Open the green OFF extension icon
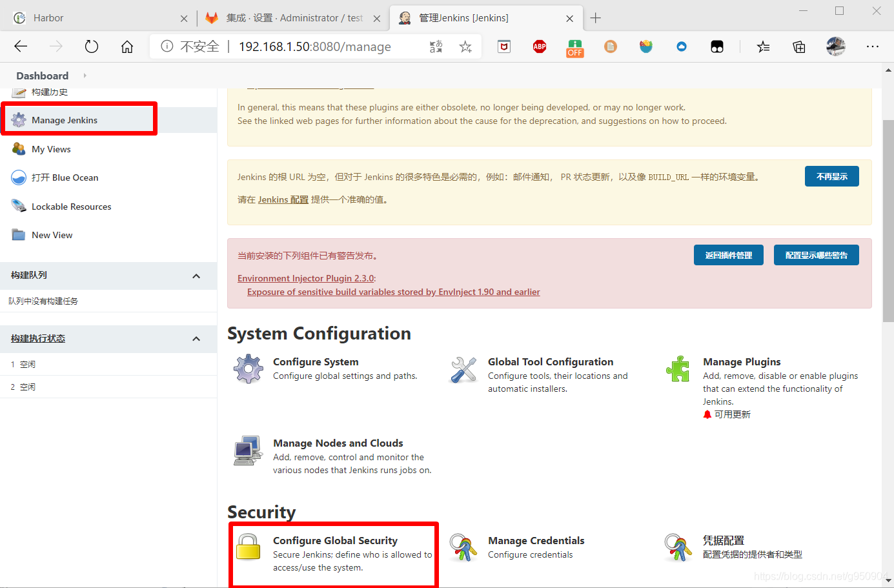 575,48
